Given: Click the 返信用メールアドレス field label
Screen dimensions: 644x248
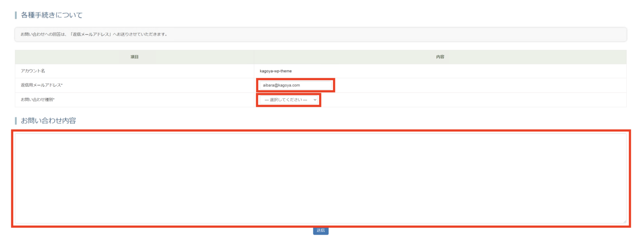Looking at the screenshot, I should tap(41, 85).
